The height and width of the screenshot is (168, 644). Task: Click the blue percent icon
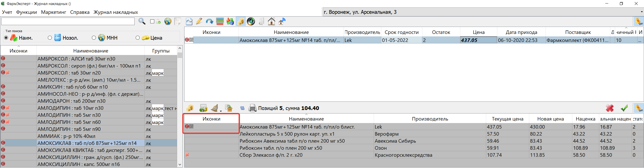[x=242, y=108]
